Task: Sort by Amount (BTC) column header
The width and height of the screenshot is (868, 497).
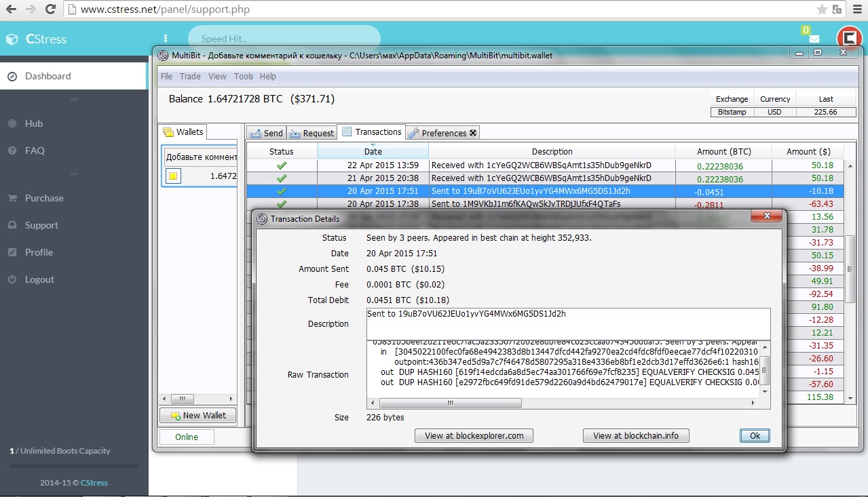Action: click(x=723, y=151)
